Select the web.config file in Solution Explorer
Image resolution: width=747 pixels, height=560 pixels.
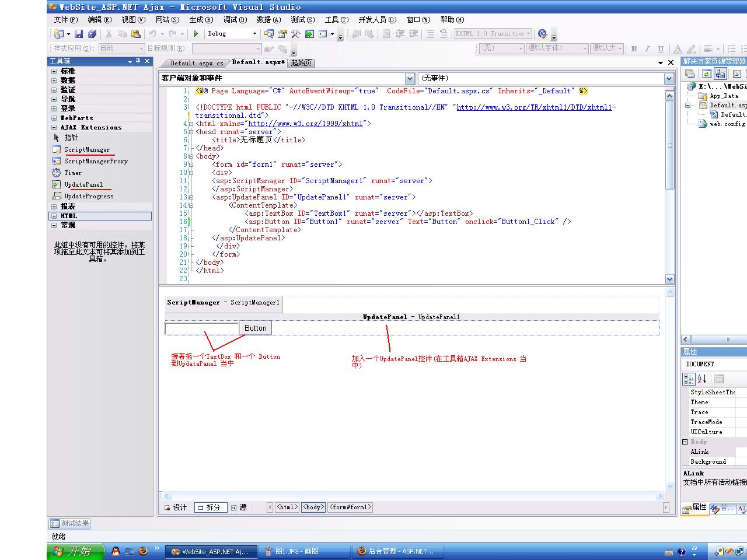coord(722,124)
